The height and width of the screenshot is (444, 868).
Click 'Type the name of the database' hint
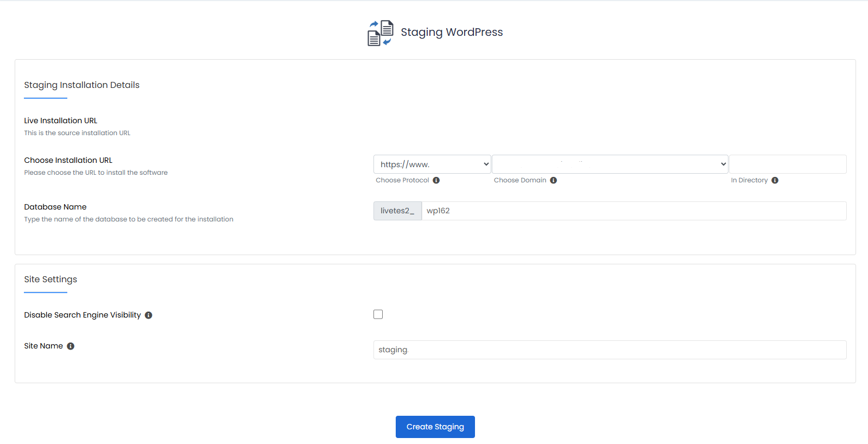[x=129, y=219]
